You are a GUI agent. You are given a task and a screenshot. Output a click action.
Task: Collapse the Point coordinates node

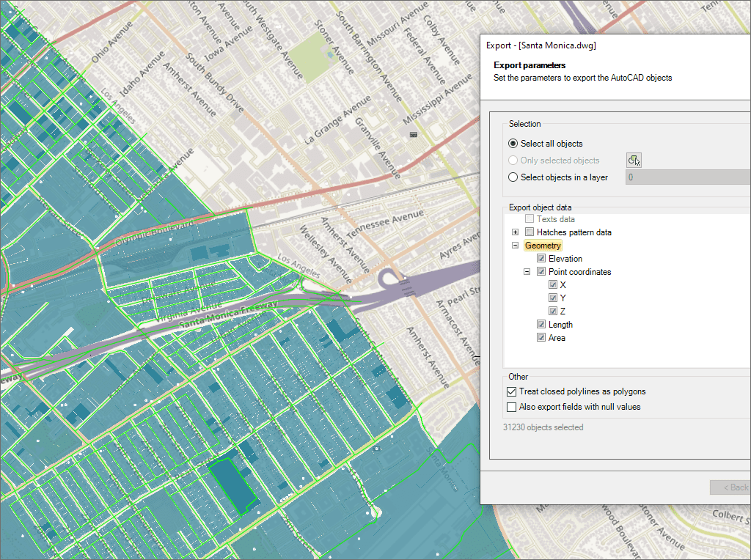point(527,272)
